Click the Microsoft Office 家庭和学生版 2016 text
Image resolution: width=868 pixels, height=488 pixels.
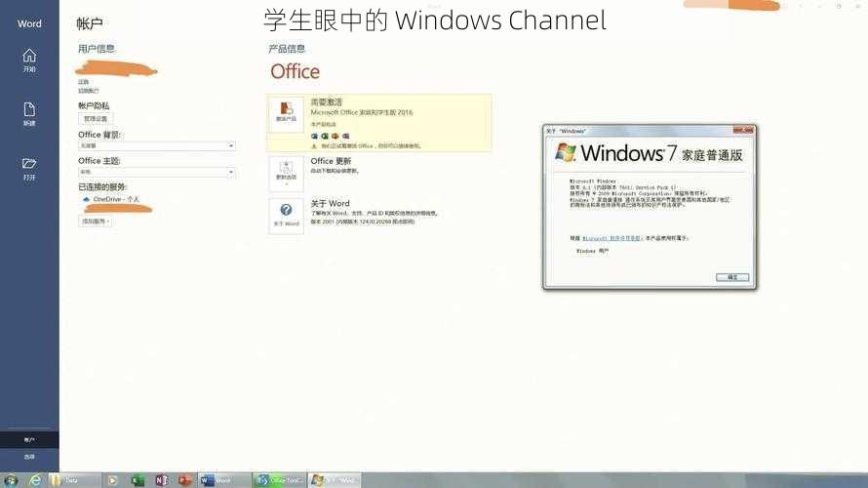pyautogui.click(x=362, y=112)
